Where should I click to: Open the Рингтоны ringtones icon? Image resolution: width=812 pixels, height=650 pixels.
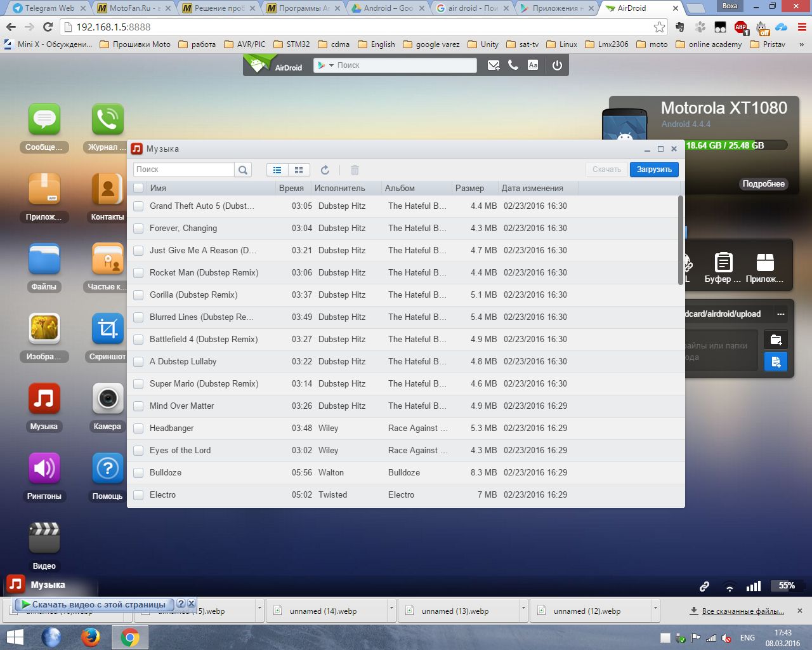tap(44, 469)
